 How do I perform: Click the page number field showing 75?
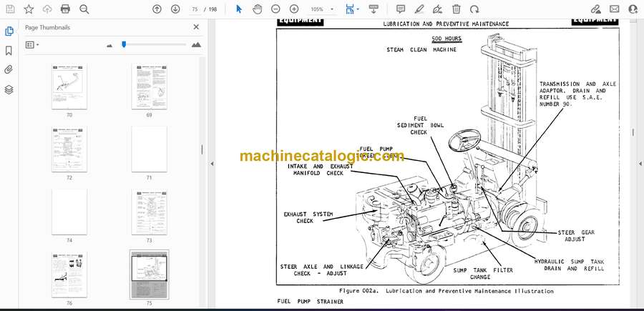[195, 9]
